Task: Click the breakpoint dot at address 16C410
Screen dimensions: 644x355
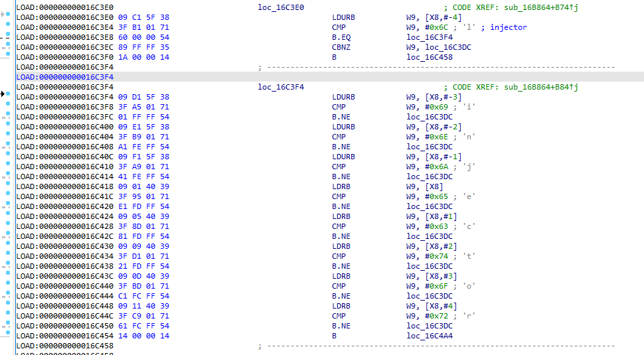Action: (8, 167)
